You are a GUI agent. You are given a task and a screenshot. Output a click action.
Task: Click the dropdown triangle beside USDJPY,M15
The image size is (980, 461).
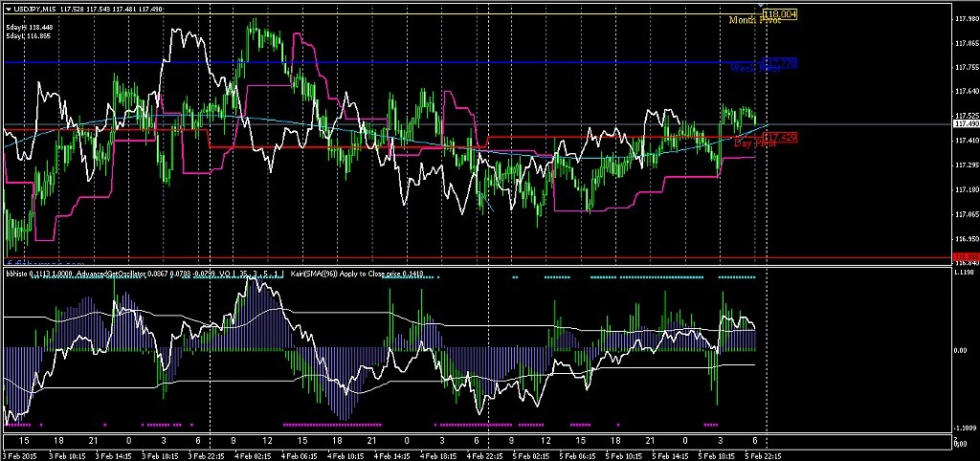(x=8, y=9)
